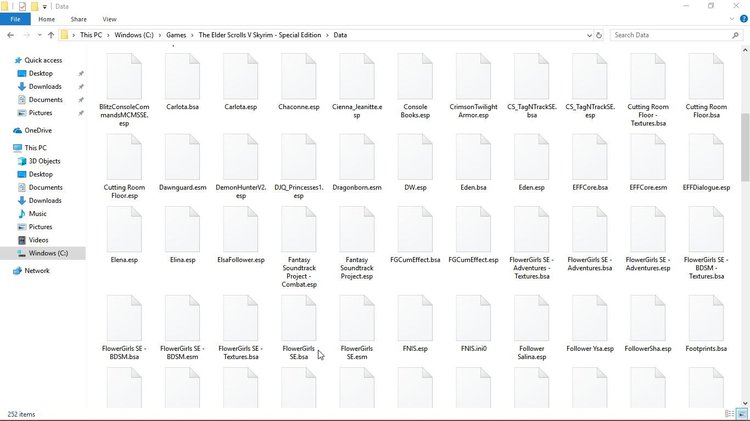Select This PC in navigation pane
The image size is (750, 421).
pyautogui.click(x=35, y=148)
